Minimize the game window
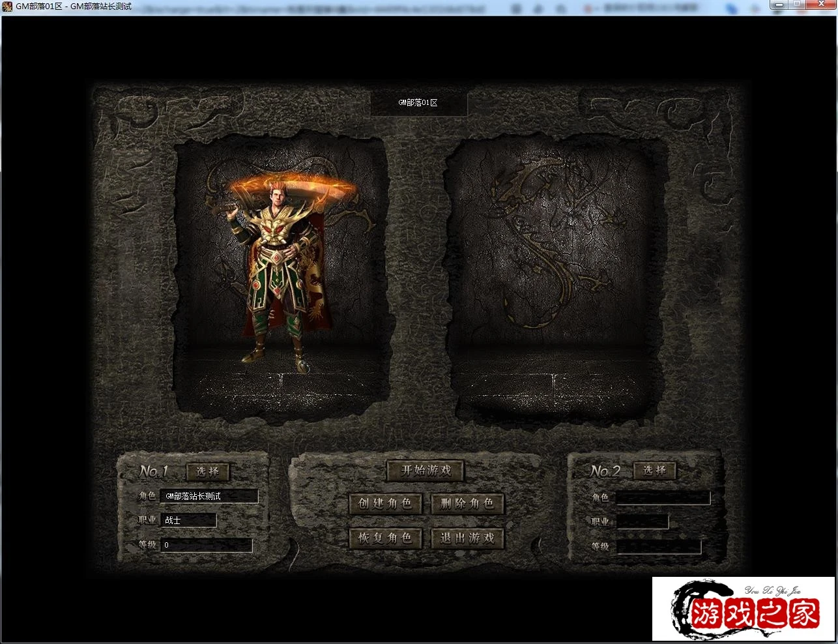 pyautogui.click(x=779, y=5)
